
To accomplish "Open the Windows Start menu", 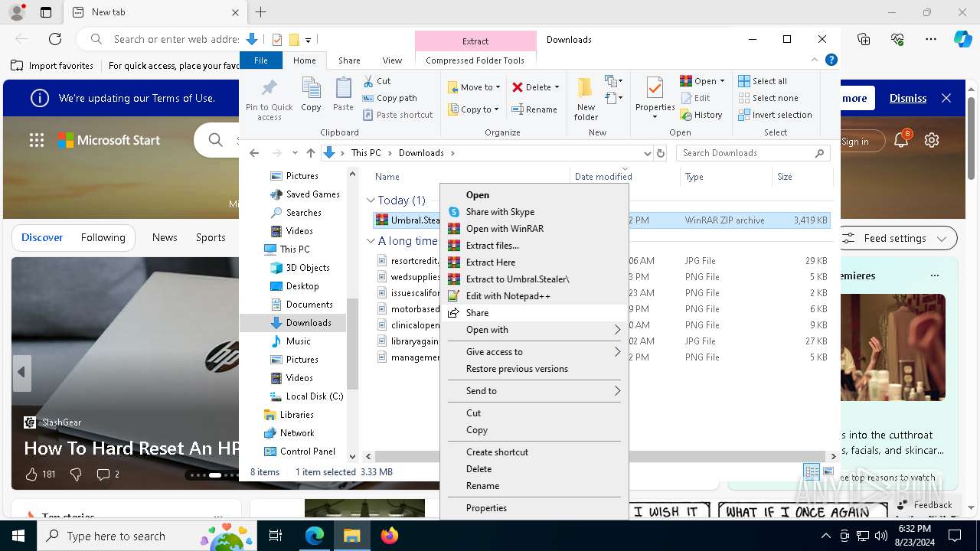I will click(x=18, y=536).
